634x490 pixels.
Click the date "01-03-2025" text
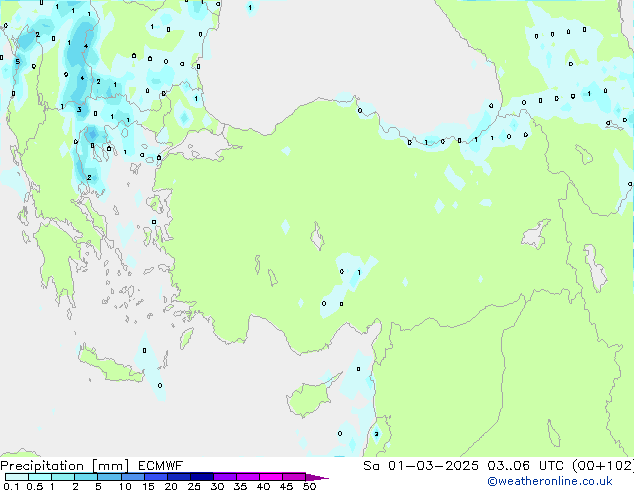click(x=433, y=466)
